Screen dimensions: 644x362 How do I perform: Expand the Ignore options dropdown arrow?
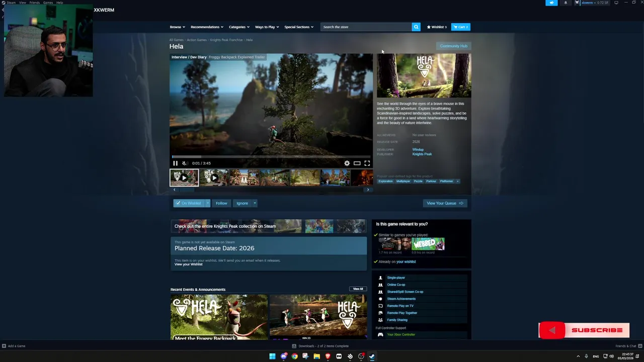click(255, 203)
